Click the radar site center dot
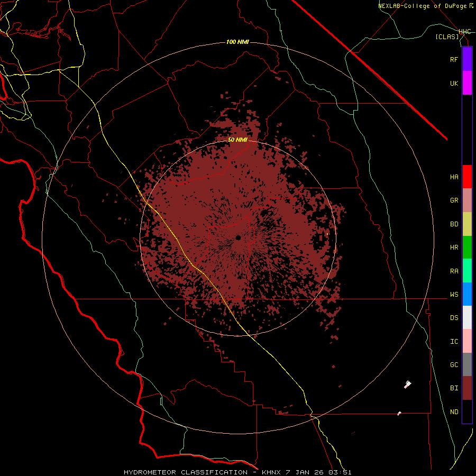The height and width of the screenshot is (476, 476). click(x=239, y=237)
